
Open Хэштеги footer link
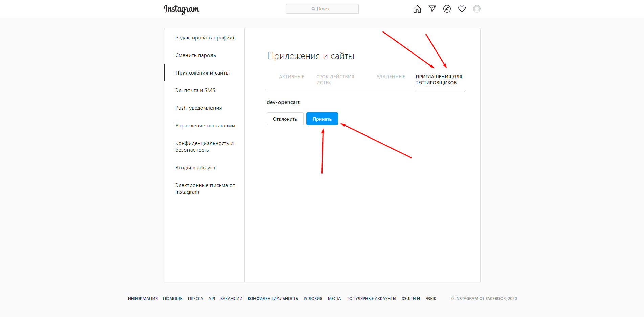coord(411,299)
